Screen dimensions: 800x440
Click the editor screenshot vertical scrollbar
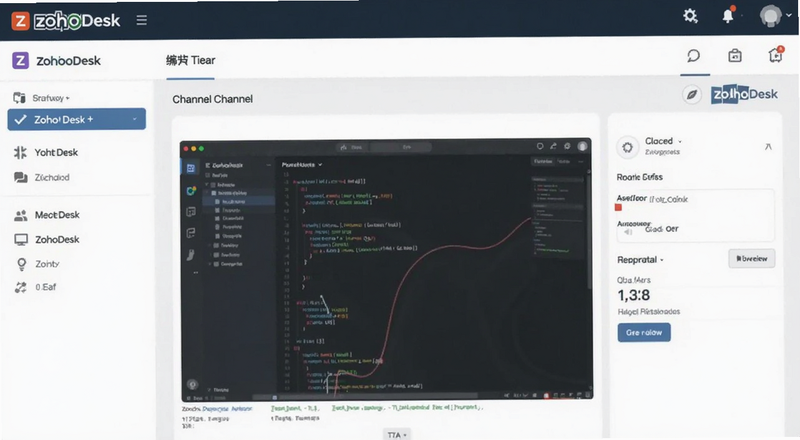589,230
